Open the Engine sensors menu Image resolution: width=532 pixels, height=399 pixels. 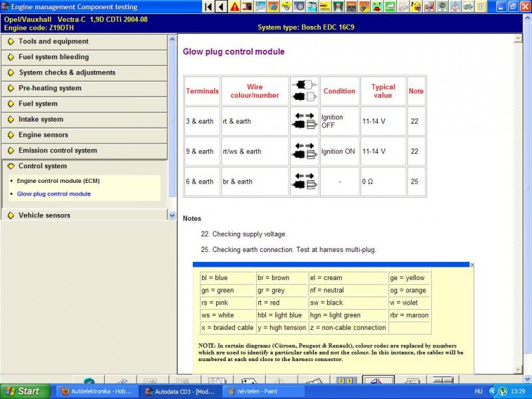click(84, 135)
